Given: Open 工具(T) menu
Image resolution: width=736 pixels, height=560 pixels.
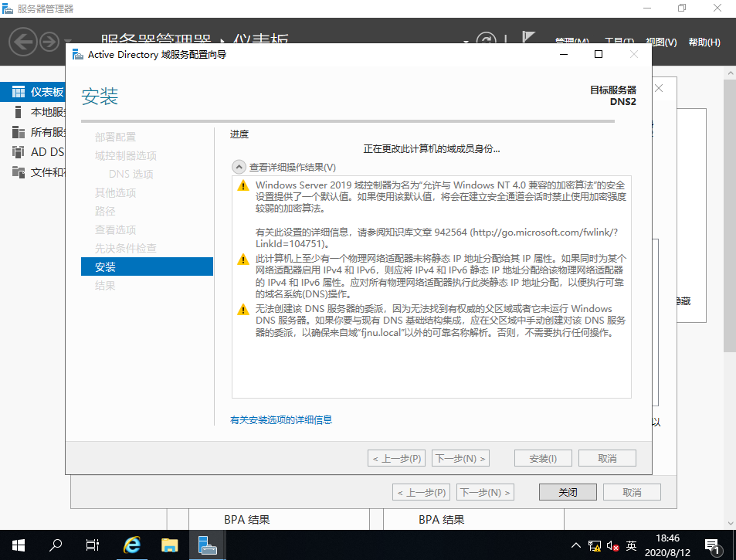Looking at the screenshot, I should 619,40.
